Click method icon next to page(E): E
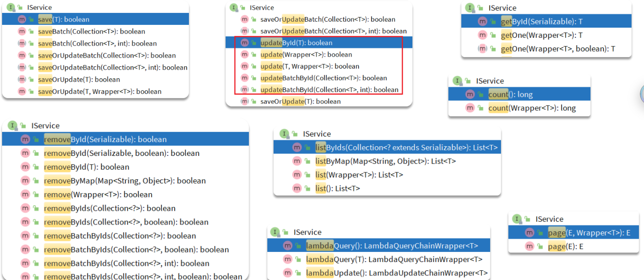The height and width of the screenshot is (280, 644). coord(529,247)
